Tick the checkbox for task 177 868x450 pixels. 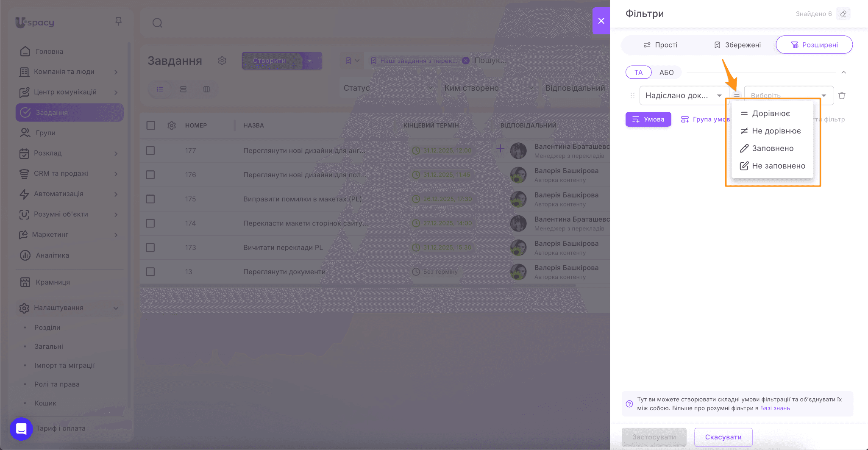(150, 151)
